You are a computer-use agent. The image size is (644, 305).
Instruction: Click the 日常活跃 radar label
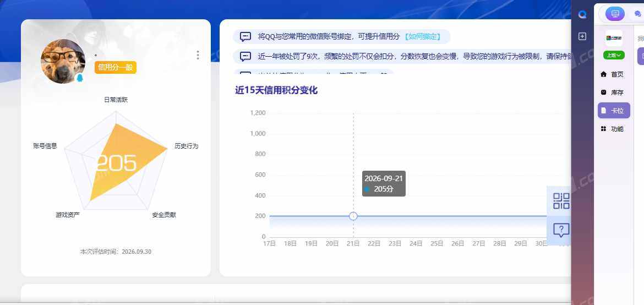116,100
